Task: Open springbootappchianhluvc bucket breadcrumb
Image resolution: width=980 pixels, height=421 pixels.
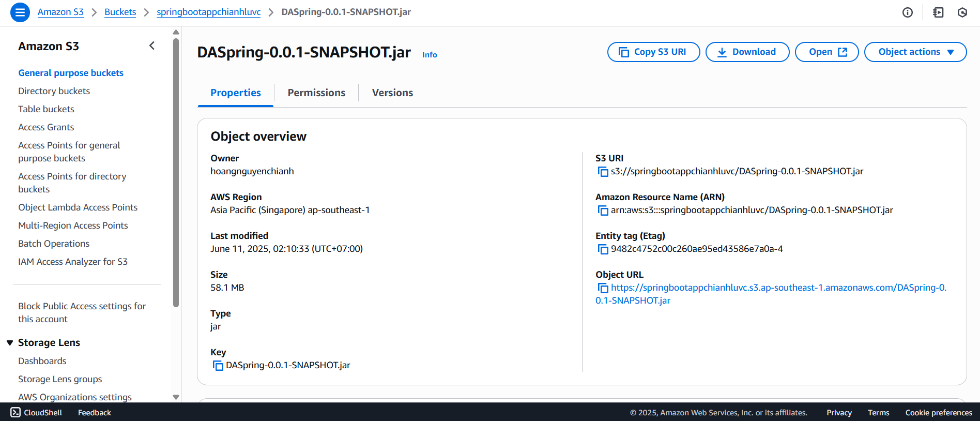Action: [209, 12]
